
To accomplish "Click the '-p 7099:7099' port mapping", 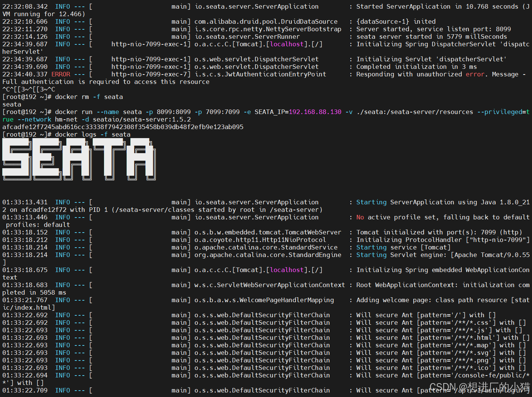I will [x=217, y=112].
